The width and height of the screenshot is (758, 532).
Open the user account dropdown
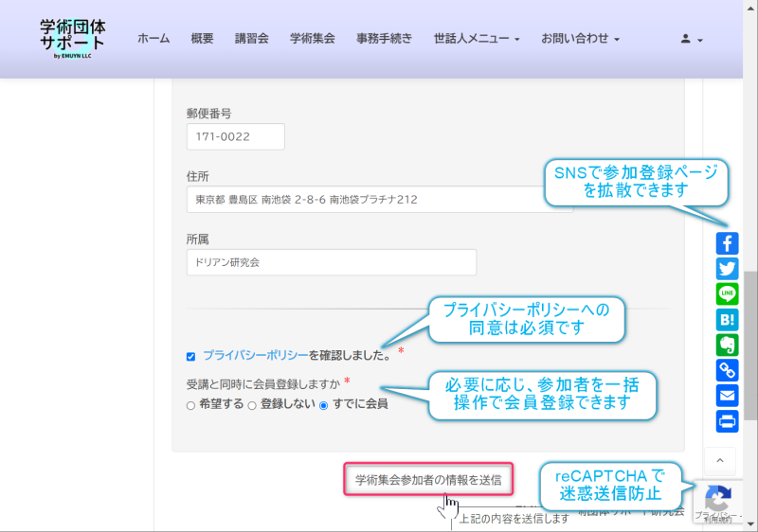pyautogui.click(x=691, y=40)
